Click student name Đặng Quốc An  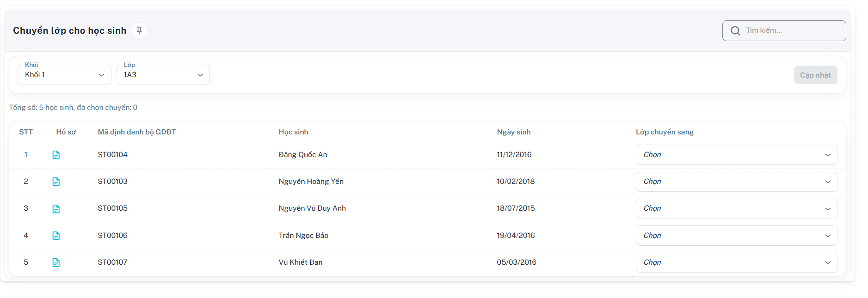tap(303, 155)
